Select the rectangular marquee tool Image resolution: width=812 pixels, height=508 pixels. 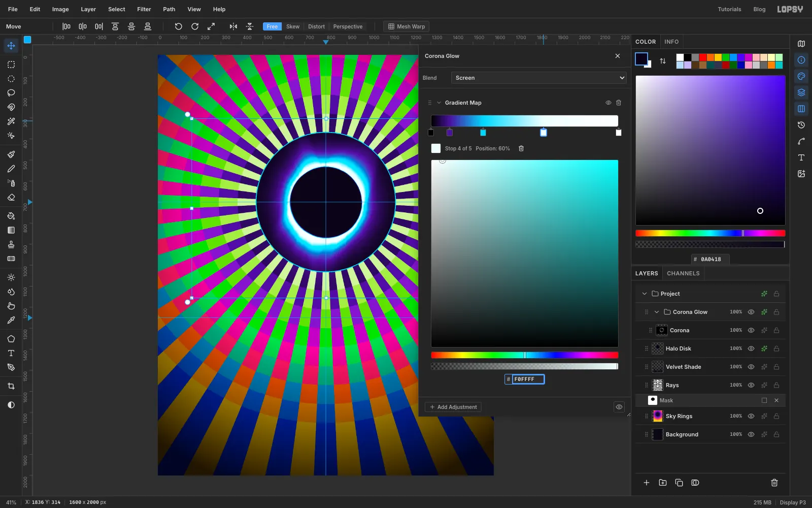point(11,65)
